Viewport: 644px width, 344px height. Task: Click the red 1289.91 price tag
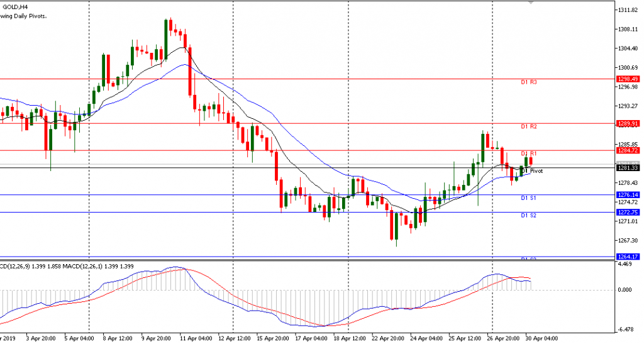(629, 124)
